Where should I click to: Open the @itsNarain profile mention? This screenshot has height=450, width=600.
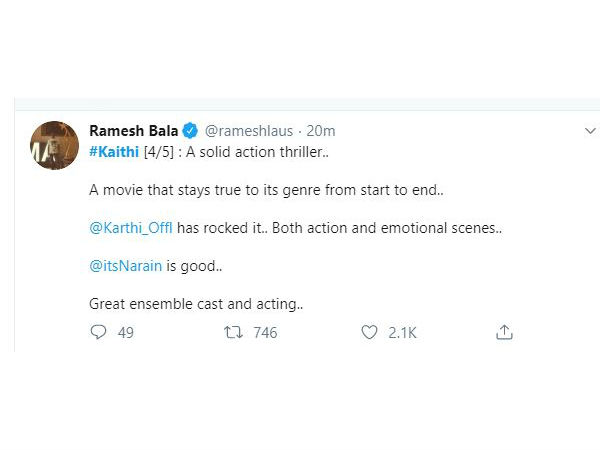coord(126,265)
